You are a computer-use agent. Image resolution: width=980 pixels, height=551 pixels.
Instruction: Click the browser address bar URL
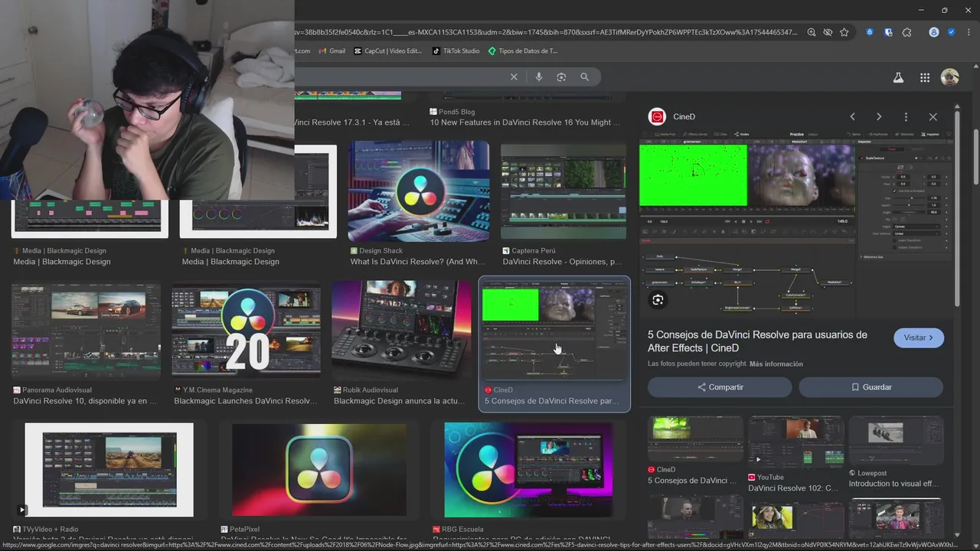(x=546, y=32)
